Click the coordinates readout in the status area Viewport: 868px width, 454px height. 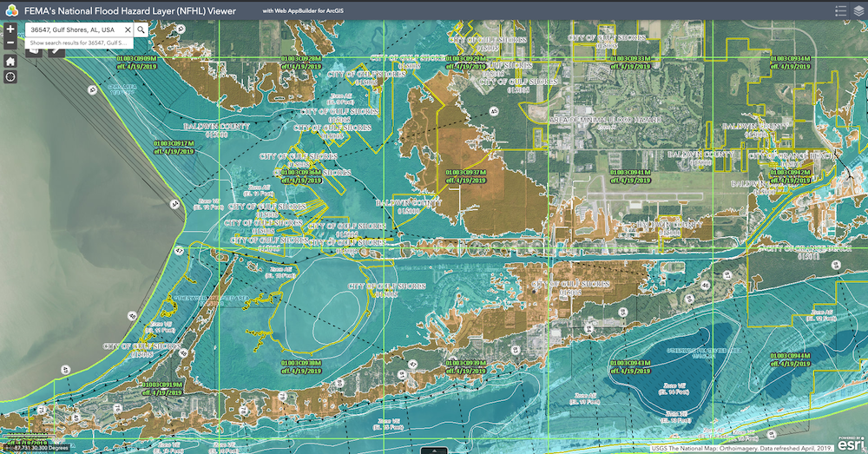click(x=40, y=447)
